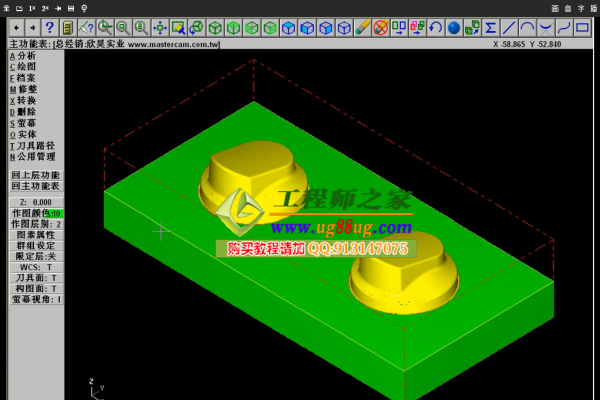600x400 pixels.
Task: Toggle the 刀具面 (tool plane) setting
Action: click(x=36, y=278)
